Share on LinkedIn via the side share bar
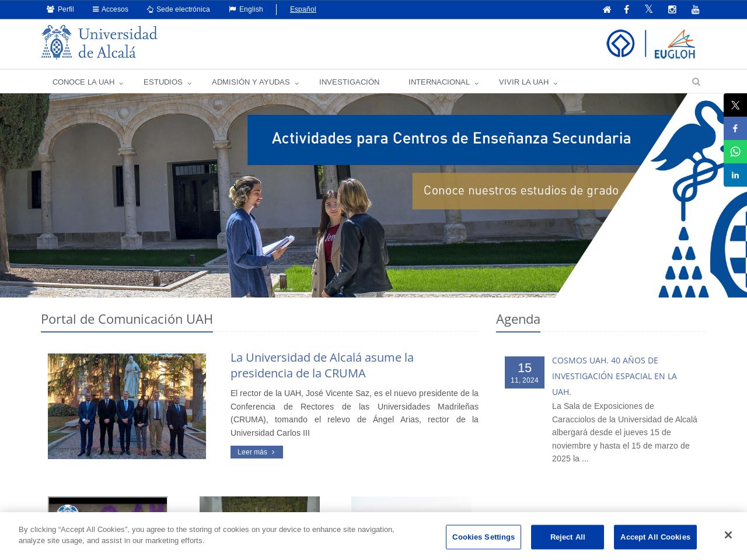747x560 pixels. pyautogui.click(x=735, y=175)
